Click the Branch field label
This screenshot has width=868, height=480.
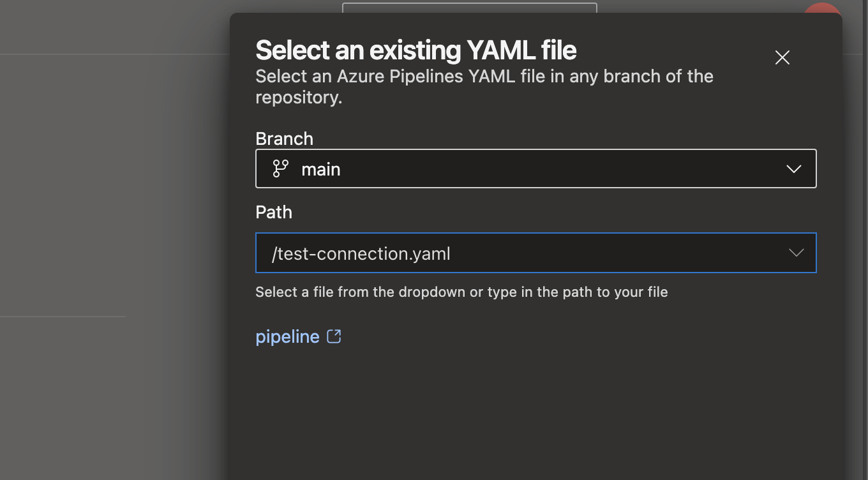284,139
